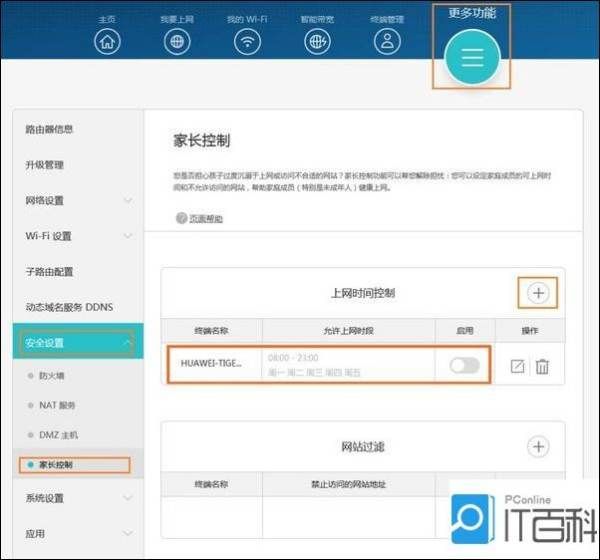Click the 家长控制 page heading
Image resolution: width=600 pixels, height=560 pixels.
pos(202,140)
